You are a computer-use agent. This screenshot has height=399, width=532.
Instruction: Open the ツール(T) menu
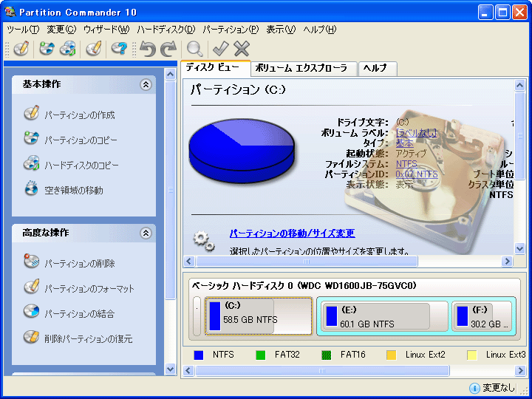[x=23, y=30]
